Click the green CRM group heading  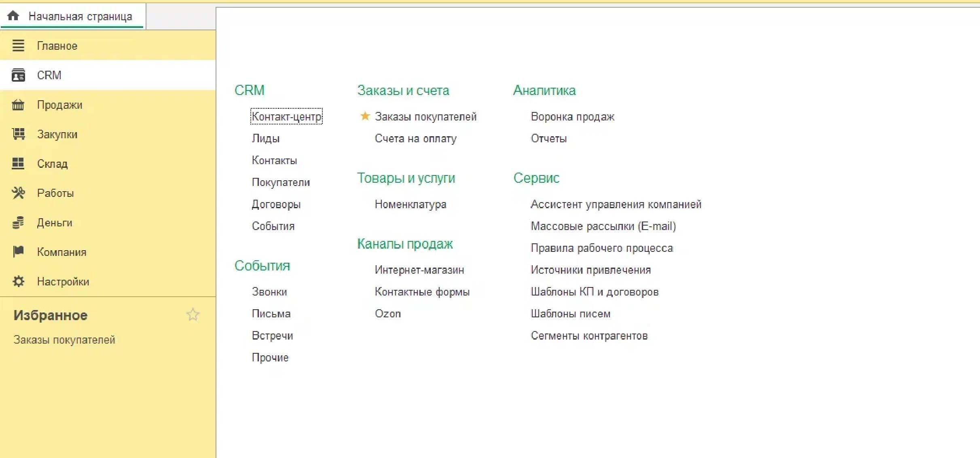[249, 90]
